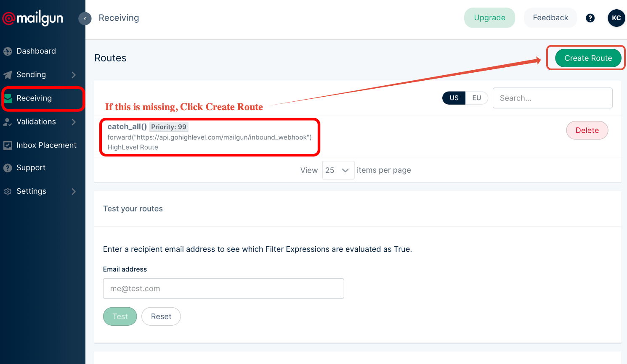This screenshot has height=364, width=627.
Task: Click the Create Route button
Action: click(x=588, y=58)
